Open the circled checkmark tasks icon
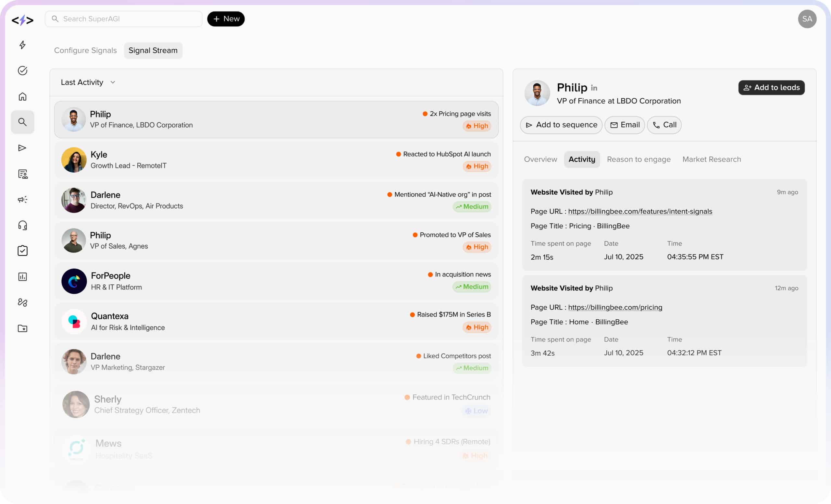 pyautogui.click(x=22, y=70)
